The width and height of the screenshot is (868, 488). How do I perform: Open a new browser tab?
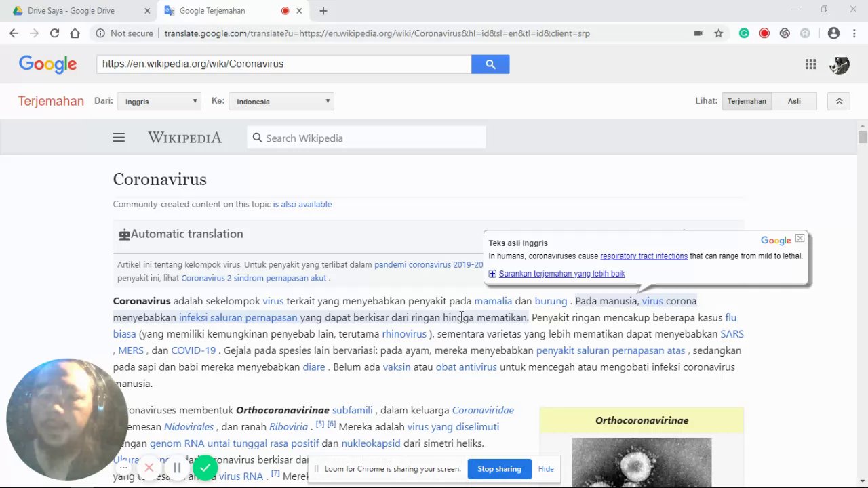point(323,11)
